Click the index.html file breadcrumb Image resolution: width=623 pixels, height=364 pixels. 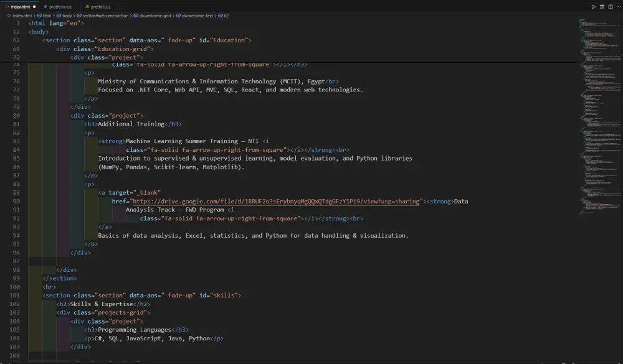tap(22, 15)
